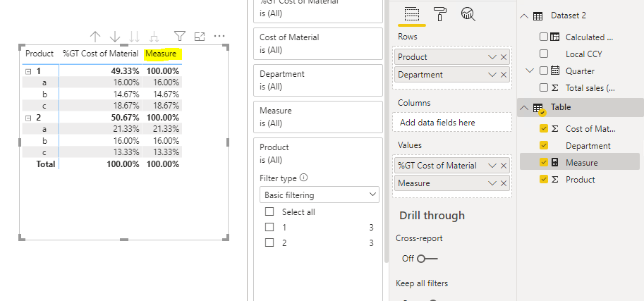Check the Local CCY field checkbox
This screenshot has width=644, height=301.
tap(544, 54)
